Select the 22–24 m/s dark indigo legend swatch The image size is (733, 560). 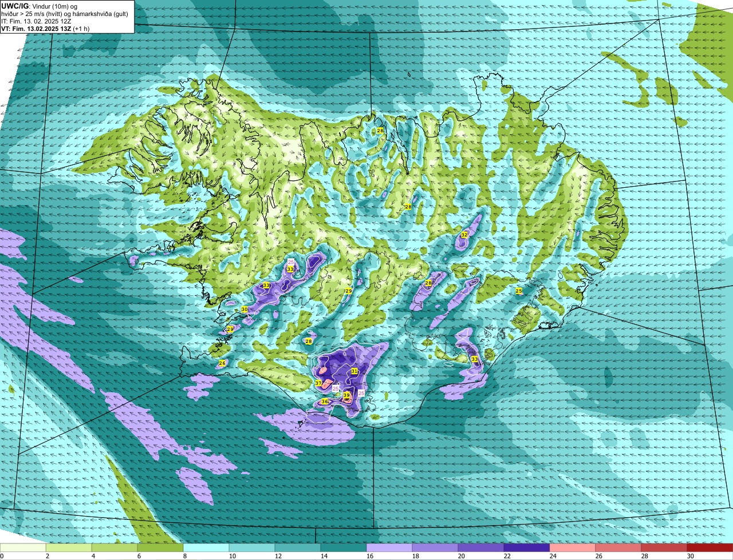click(527, 548)
